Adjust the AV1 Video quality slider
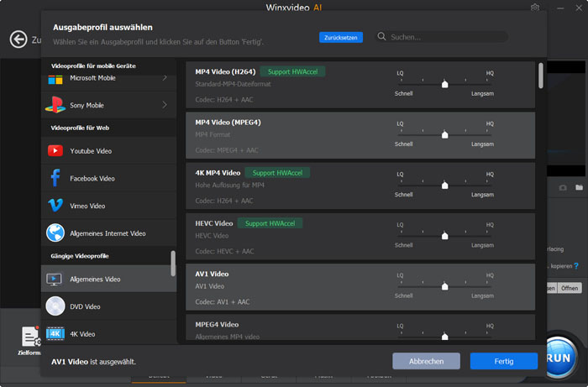Viewport: 588px width, 387px height. click(444, 286)
